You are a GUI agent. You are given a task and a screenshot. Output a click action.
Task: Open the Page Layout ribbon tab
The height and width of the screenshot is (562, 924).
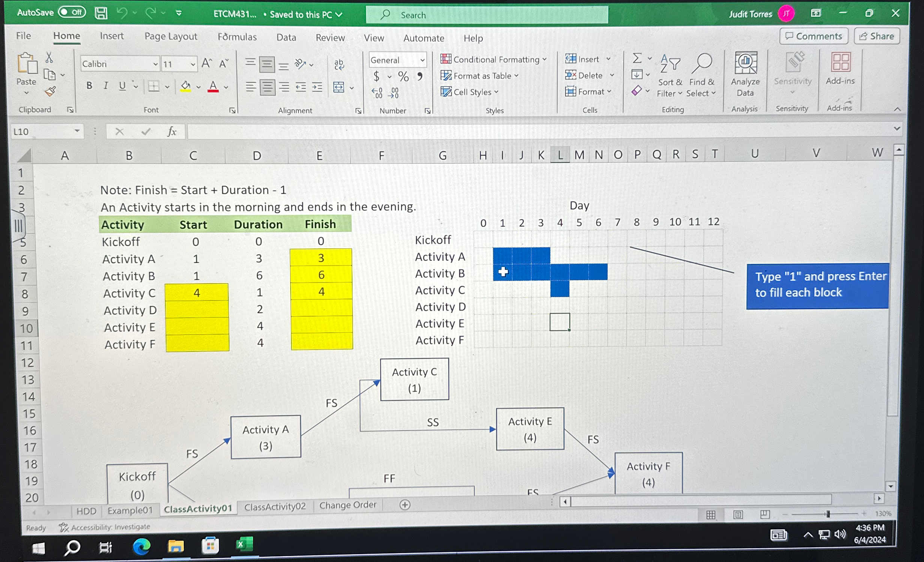point(171,36)
